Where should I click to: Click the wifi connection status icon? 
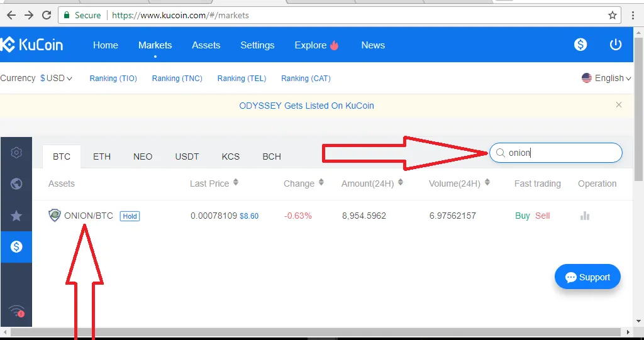pos(16,312)
